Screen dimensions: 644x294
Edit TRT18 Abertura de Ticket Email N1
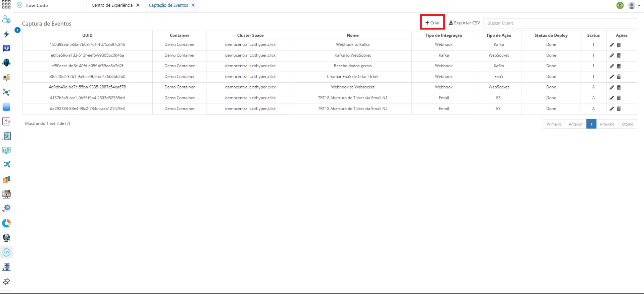pyautogui.click(x=612, y=98)
